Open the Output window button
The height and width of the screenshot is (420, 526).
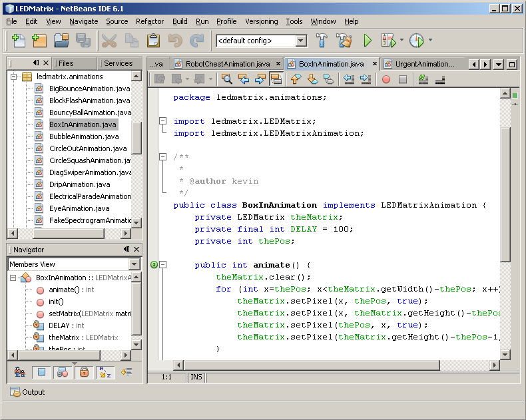(x=27, y=392)
